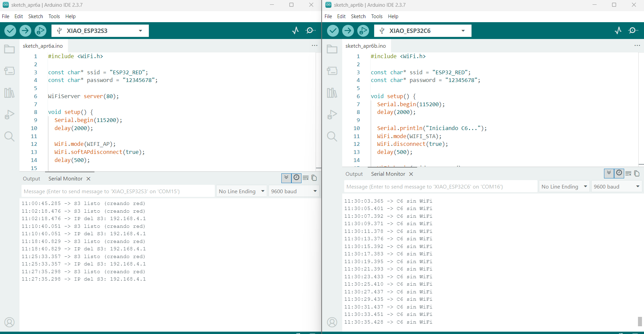Open Search panel in sketch_apr6a sidebar

pyautogui.click(x=9, y=136)
